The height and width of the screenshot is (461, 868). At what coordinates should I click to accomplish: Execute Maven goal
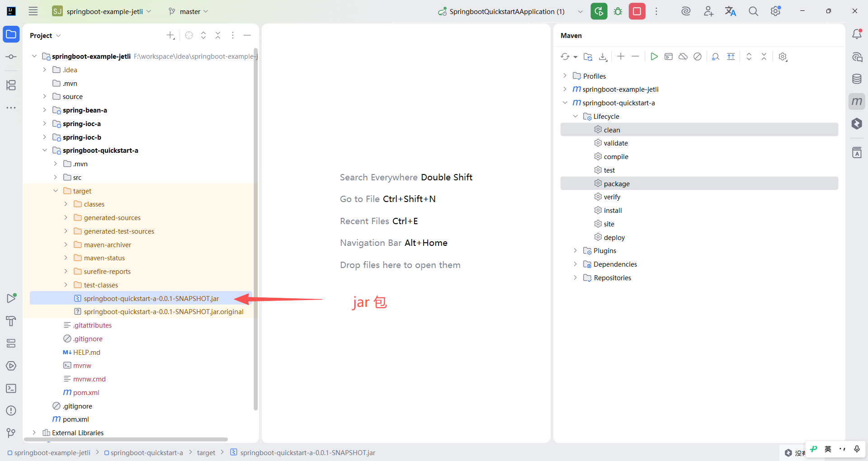tap(669, 56)
